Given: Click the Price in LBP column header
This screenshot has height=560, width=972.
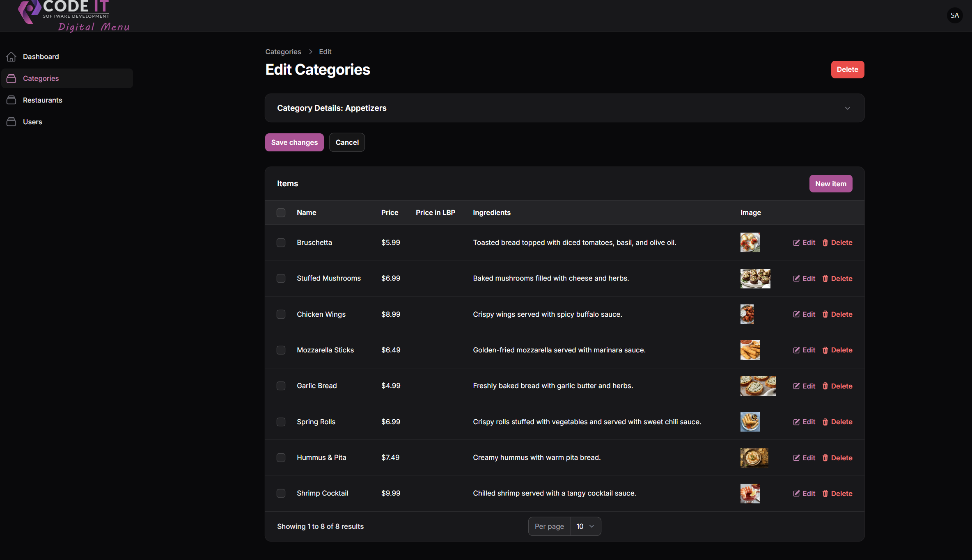Looking at the screenshot, I should (x=436, y=213).
